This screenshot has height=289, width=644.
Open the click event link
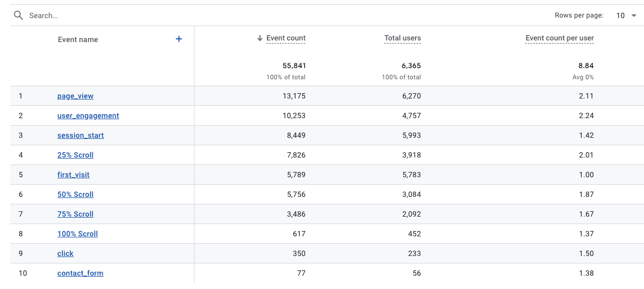coord(66,254)
